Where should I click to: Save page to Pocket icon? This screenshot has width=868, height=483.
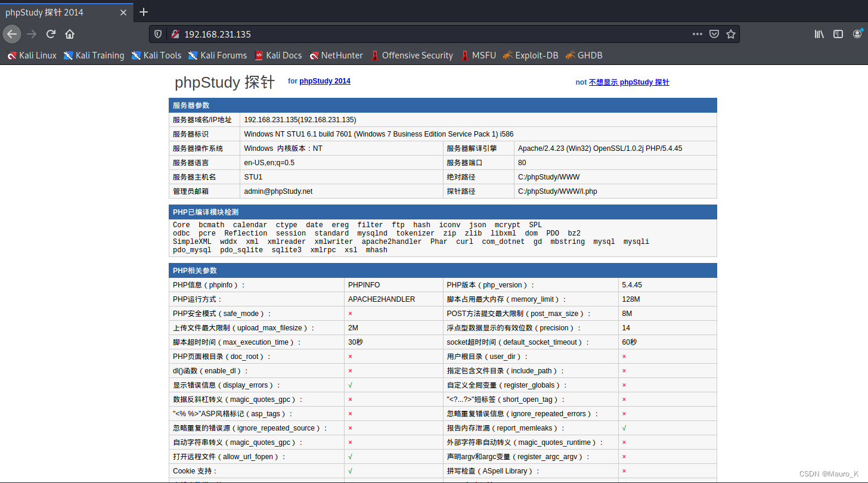pos(714,34)
